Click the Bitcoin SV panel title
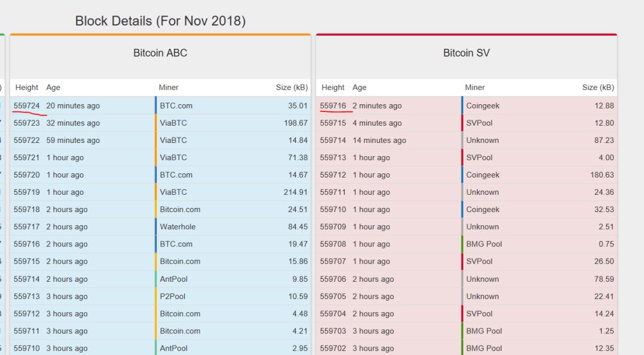 point(466,53)
